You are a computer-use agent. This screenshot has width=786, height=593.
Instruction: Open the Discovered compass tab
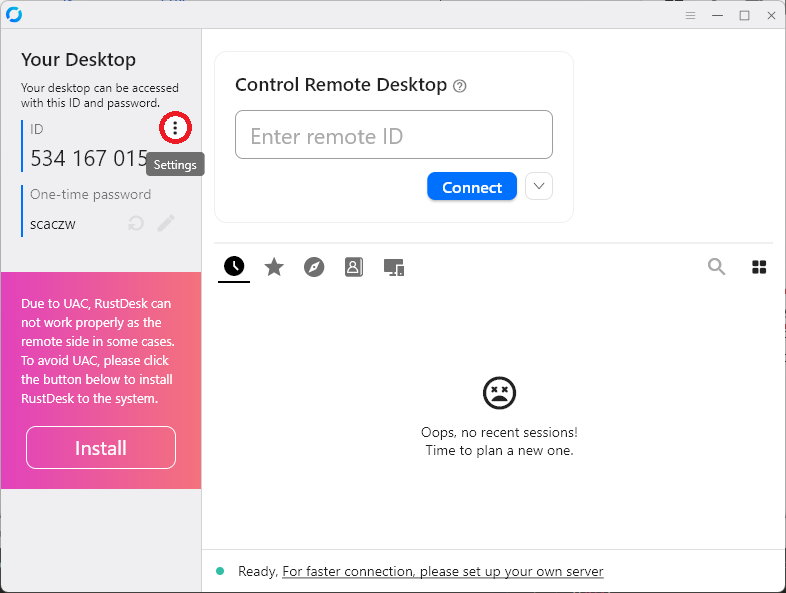coord(314,266)
